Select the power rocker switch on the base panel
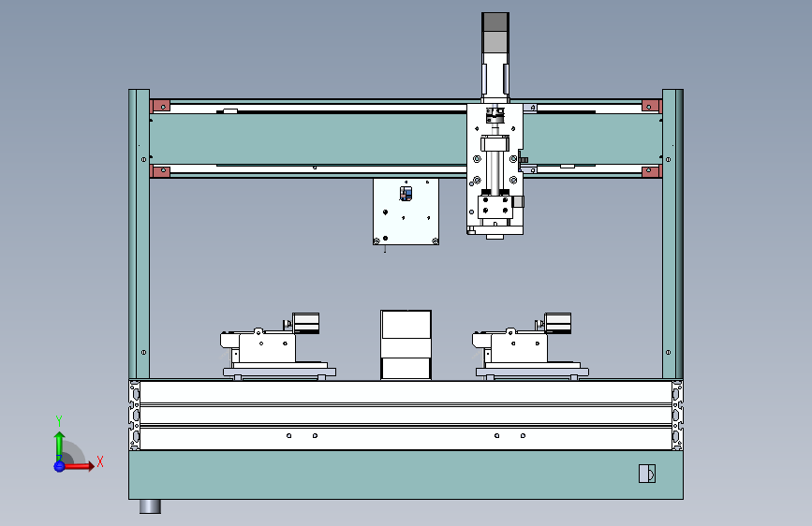Image resolution: width=812 pixels, height=526 pixels. pos(647,474)
